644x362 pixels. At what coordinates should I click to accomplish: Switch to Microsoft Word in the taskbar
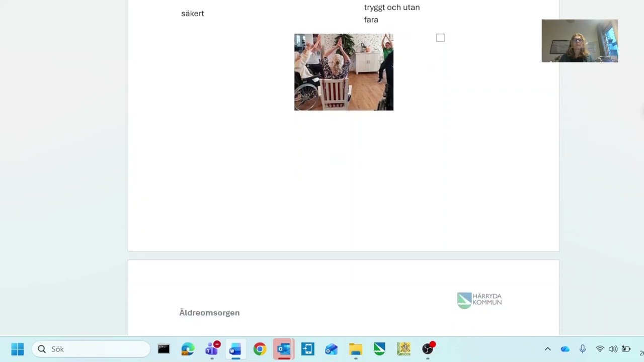[x=235, y=349]
